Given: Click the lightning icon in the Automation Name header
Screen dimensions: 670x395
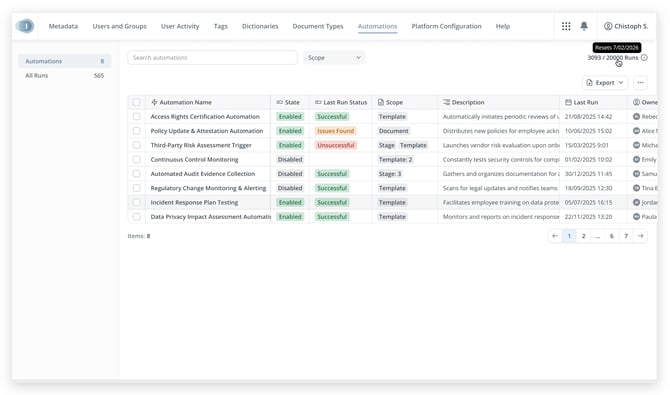Looking at the screenshot, I should coord(154,102).
